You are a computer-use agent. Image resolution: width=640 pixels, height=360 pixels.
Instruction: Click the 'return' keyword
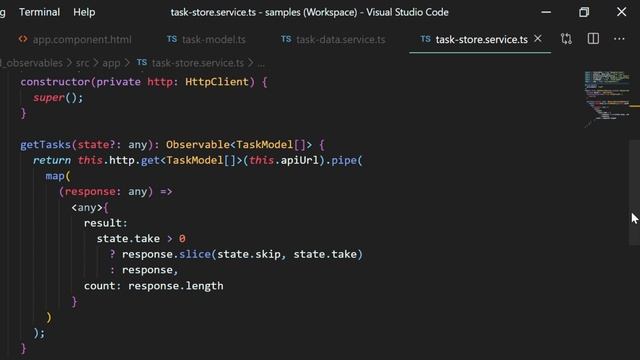52,160
